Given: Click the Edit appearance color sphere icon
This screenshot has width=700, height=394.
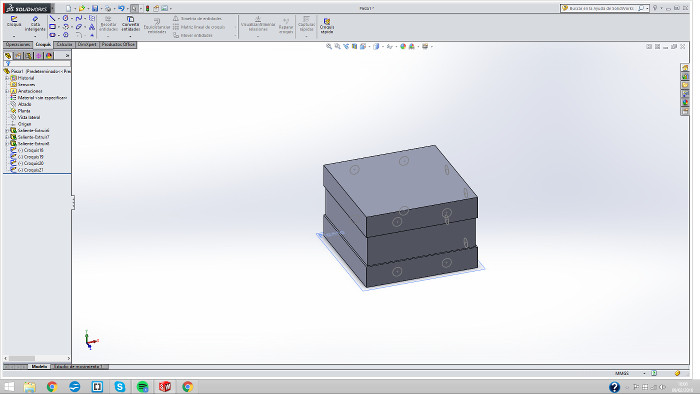Looking at the screenshot, I should tap(403, 46).
